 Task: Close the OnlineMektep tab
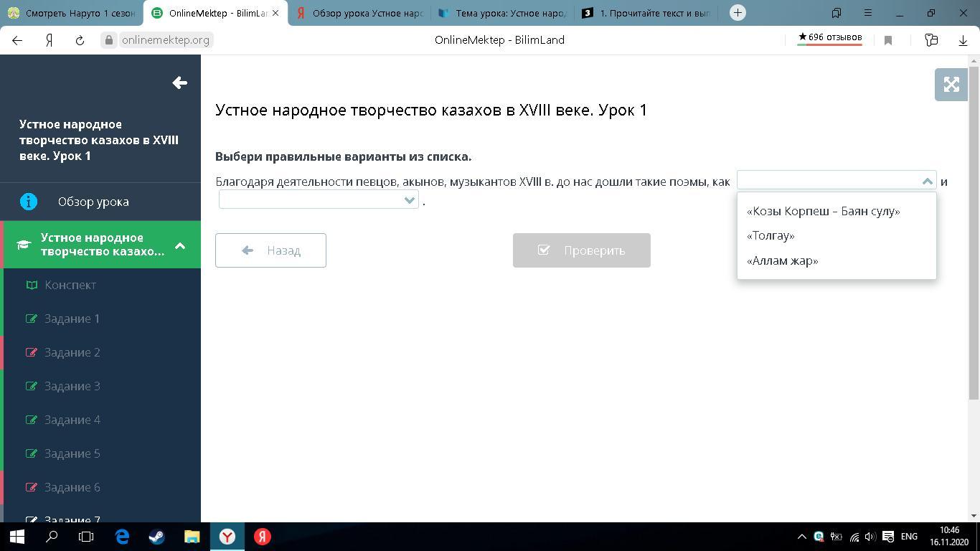tap(275, 13)
